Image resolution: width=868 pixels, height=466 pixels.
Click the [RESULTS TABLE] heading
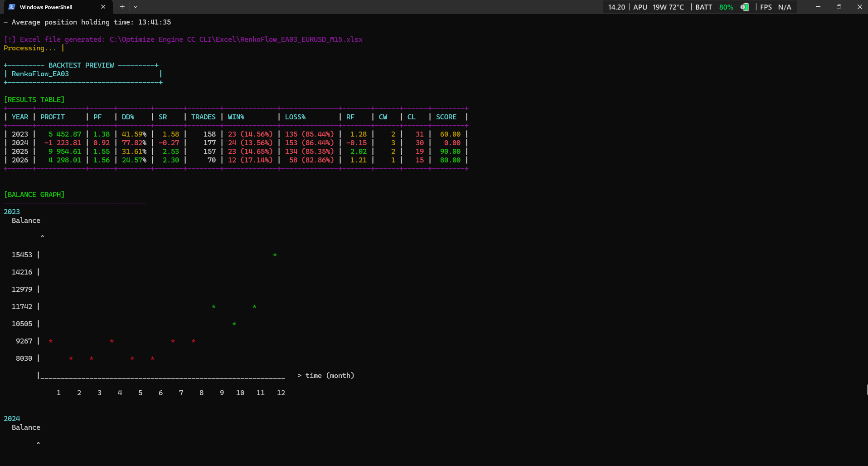tap(34, 100)
